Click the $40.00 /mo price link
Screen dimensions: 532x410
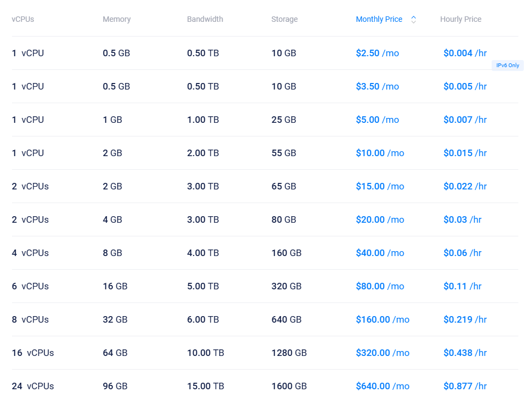pyautogui.click(x=380, y=253)
